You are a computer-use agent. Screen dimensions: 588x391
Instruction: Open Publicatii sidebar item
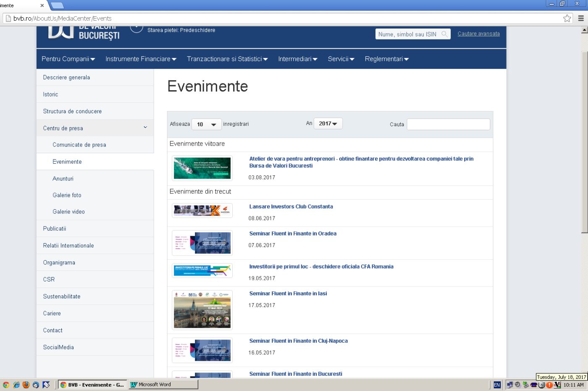(95, 229)
